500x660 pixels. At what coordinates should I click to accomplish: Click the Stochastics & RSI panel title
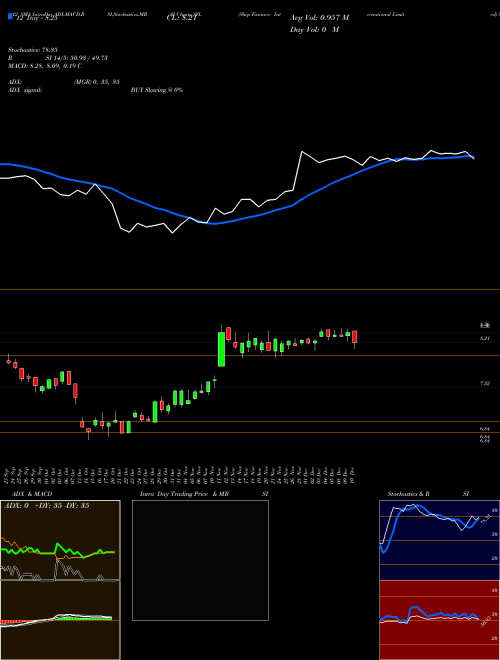[428, 494]
